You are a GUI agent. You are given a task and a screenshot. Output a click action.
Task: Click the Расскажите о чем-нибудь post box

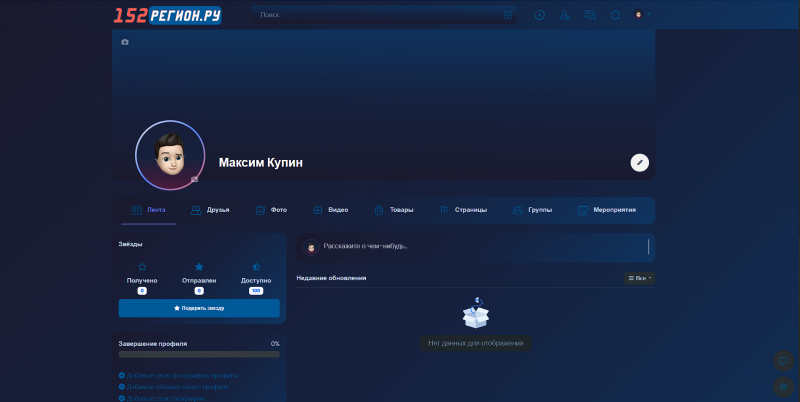tap(476, 247)
